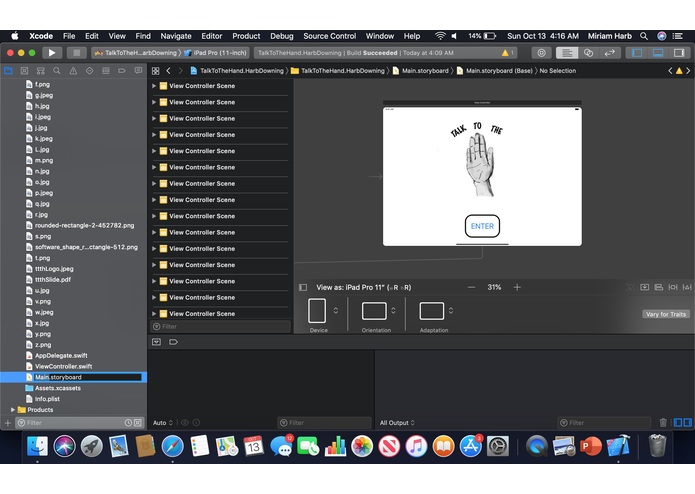Expand the Products folder
This screenshot has height=494, width=695.
click(13, 410)
